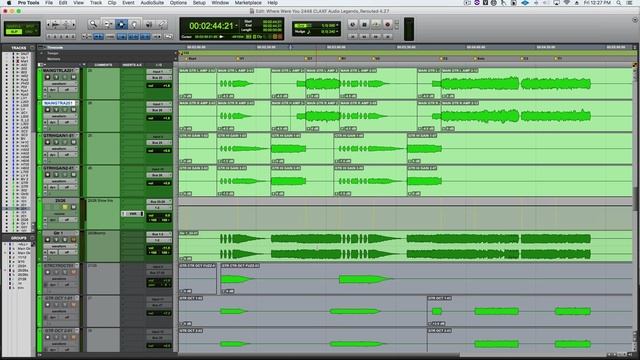Click Return to Zero transport button
Screen dimensions: 640x360
[x=353, y=36]
